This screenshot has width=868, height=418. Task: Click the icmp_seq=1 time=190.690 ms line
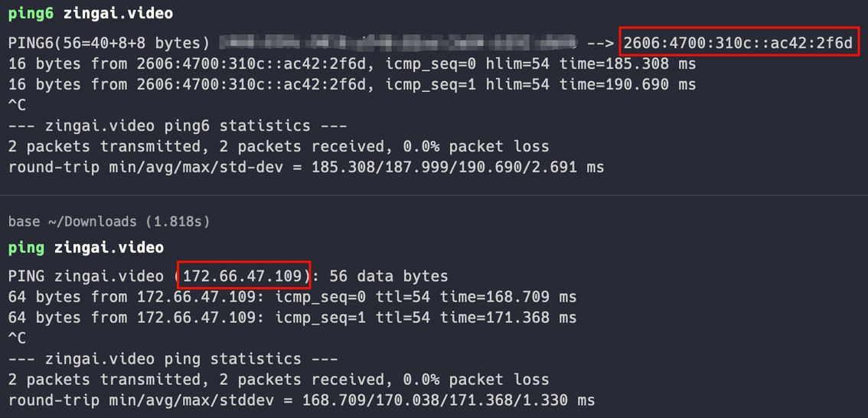pyautogui.click(x=352, y=84)
